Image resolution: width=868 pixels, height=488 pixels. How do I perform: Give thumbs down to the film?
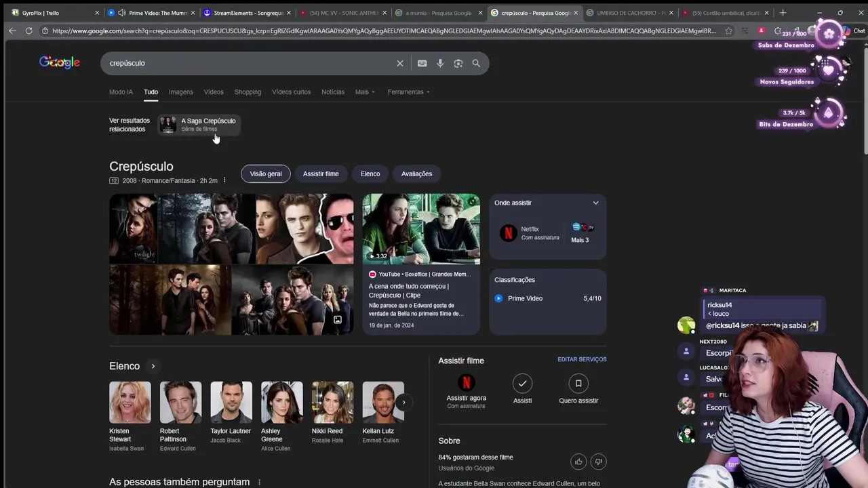(598, 462)
